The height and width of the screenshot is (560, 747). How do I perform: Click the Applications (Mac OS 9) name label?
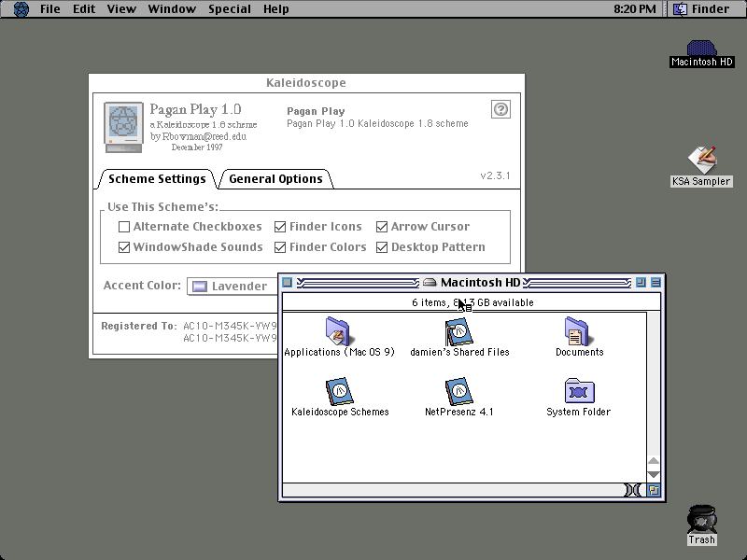click(339, 353)
